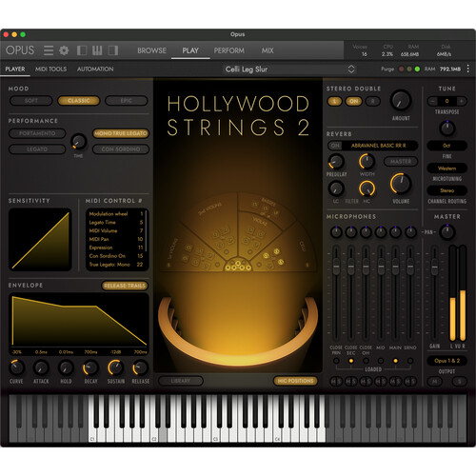This screenshot has width=476, height=476.
Task: Mute the master output with M
Action: (x=435, y=382)
